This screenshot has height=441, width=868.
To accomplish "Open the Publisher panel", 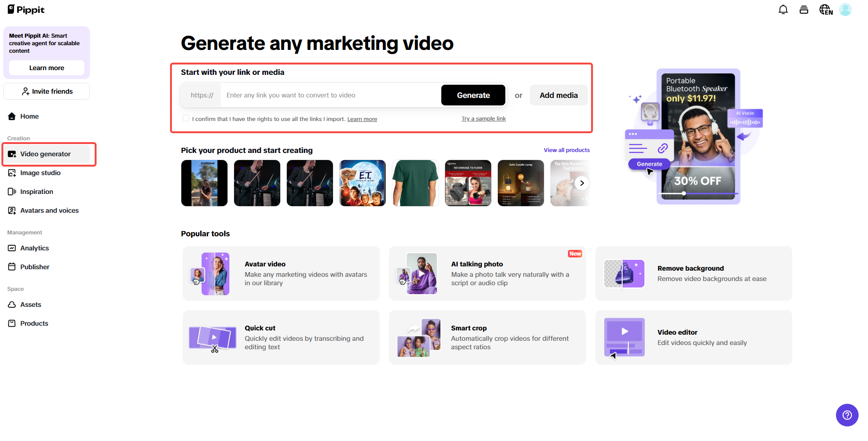I will point(34,266).
